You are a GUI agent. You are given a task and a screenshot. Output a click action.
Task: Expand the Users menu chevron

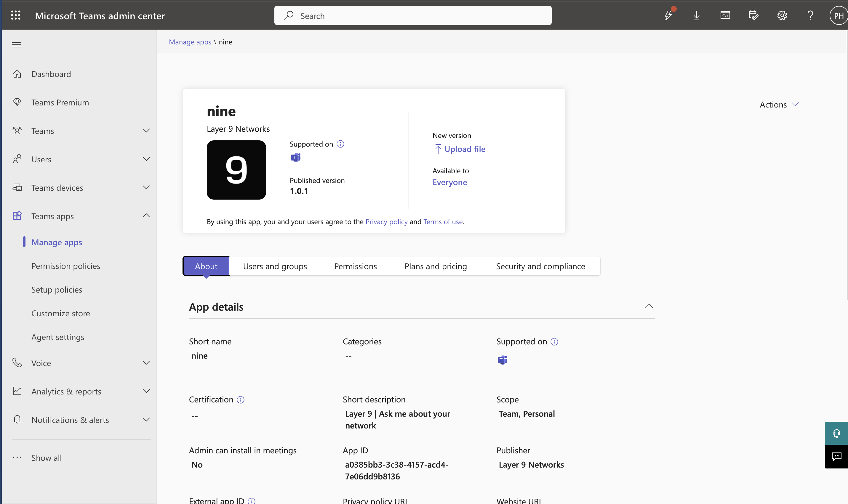pos(146,159)
